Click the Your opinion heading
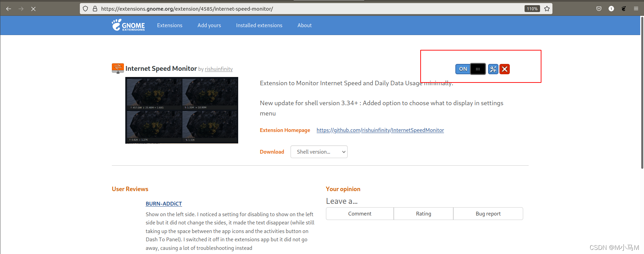The width and height of the screenshot is (644, 254). [x=343, y=189]
